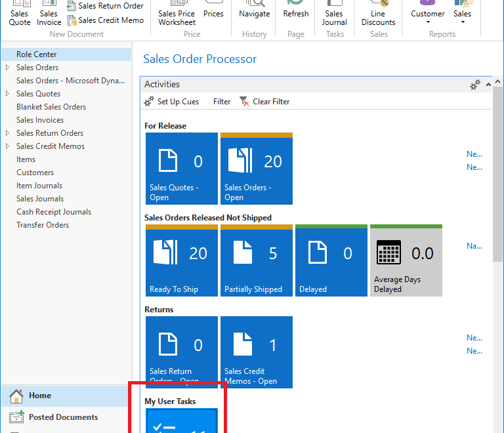
Task: Expand the Sales Credit Memos tree node
Action: (x=7, y=146)
